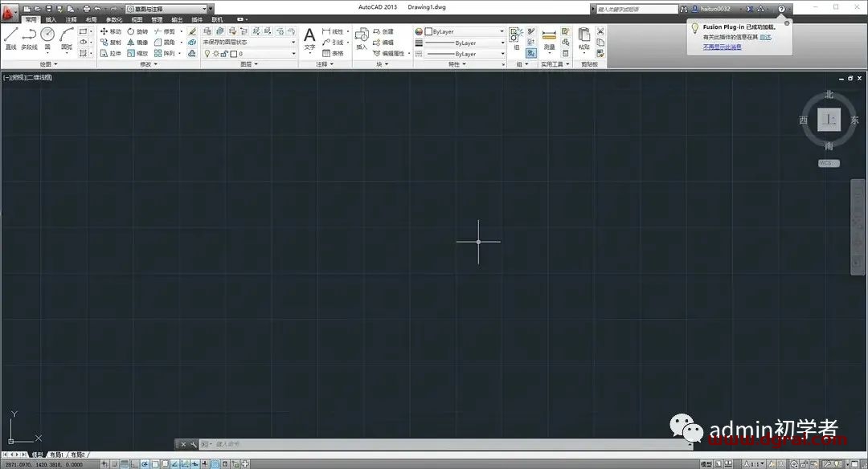Screen dimensions: 868x469
Task: Click the Stretch (拉伸) tool
Action: pos(111,54)
